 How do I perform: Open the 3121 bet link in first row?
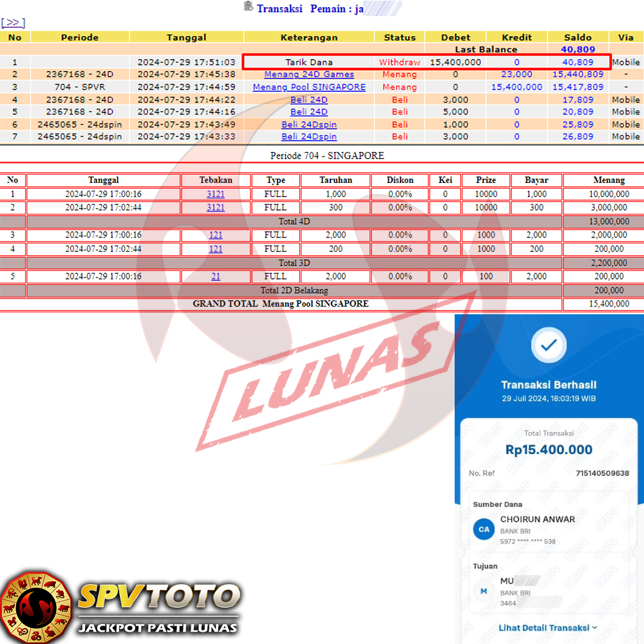[216, 194]
